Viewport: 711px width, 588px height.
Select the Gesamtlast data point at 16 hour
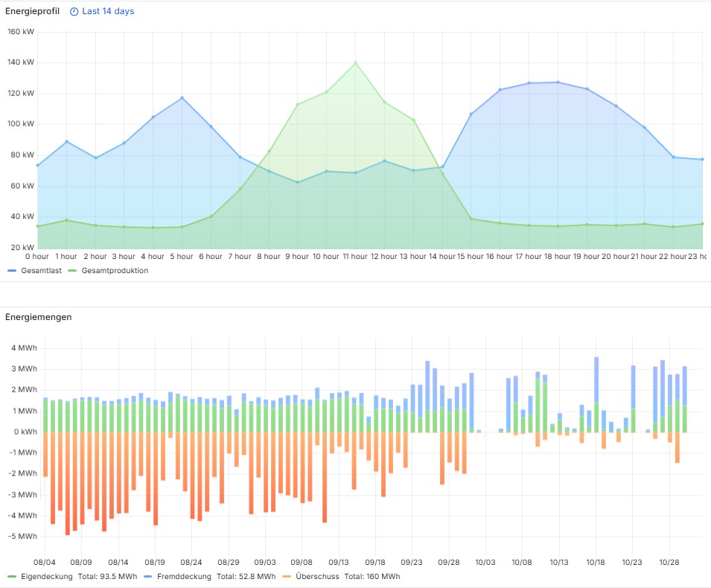(x=500, y=90)
